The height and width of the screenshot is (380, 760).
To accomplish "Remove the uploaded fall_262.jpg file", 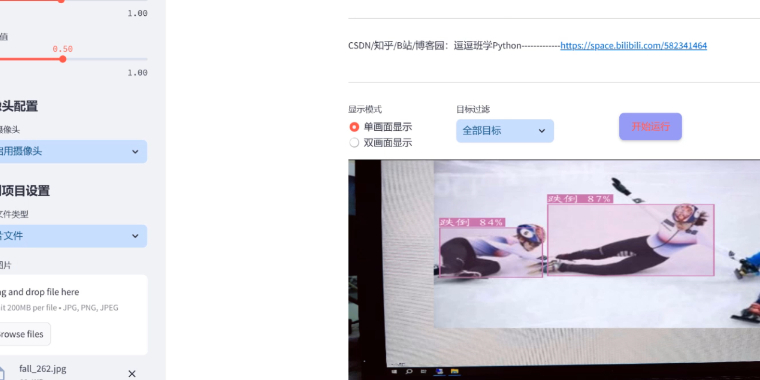I will [132, 374].
